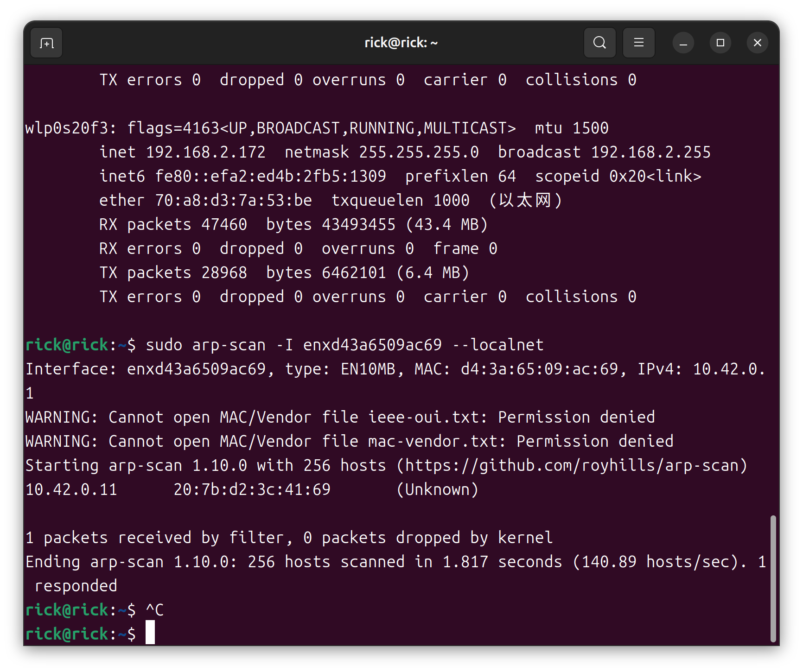Click the 'RX packets 47460' text
Screen dimensions: 803x672
(173, 224)
